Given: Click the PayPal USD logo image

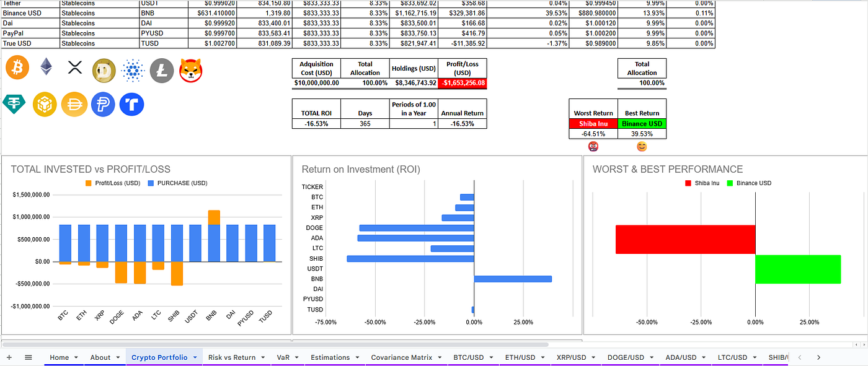Looking at the screenshot, I should coord(103,104).
